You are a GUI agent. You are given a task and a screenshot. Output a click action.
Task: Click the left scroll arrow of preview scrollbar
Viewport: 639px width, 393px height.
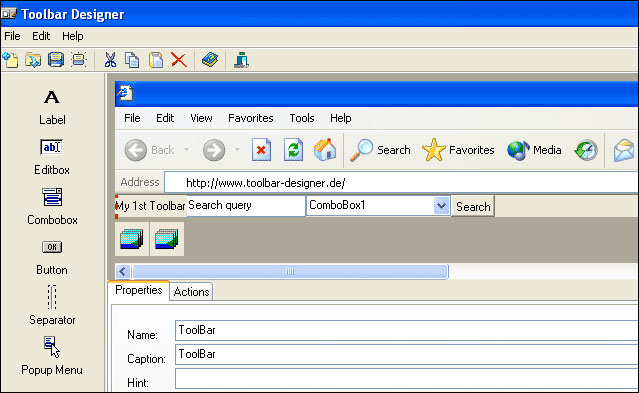pos(123,272)
